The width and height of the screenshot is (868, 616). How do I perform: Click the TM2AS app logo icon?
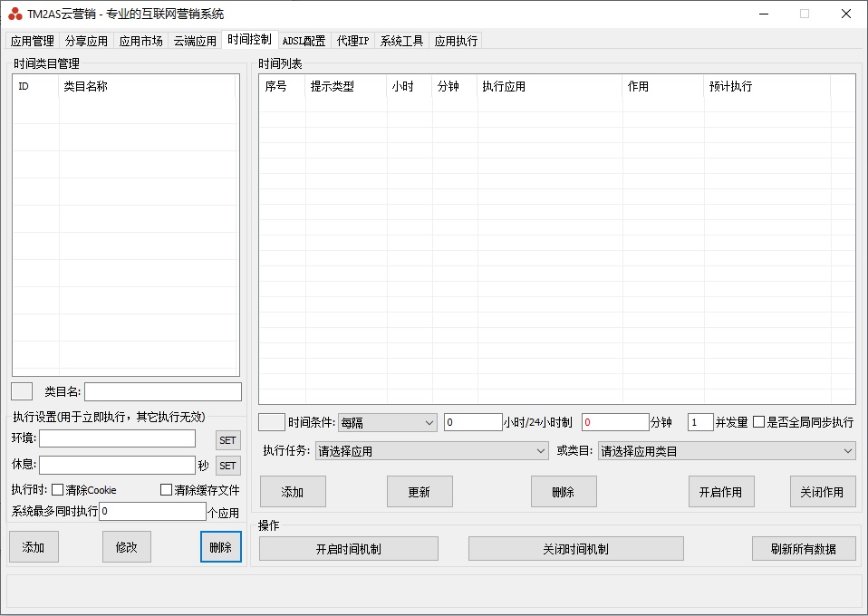point(15,14)
